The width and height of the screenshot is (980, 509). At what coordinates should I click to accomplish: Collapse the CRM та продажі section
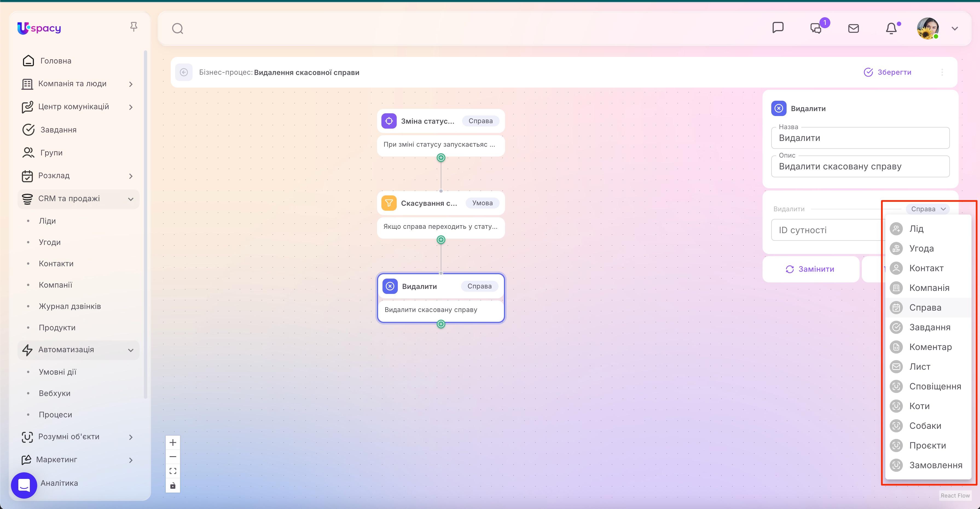tap(131, 199)
